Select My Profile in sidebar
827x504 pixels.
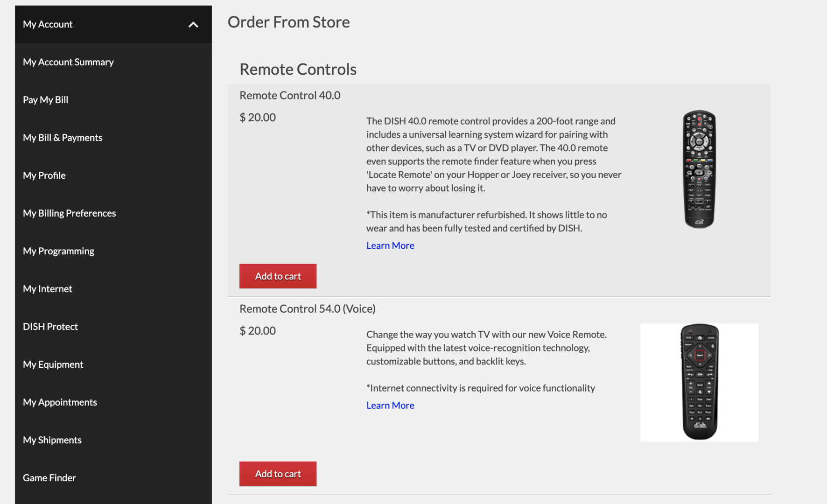coord(44,175)
